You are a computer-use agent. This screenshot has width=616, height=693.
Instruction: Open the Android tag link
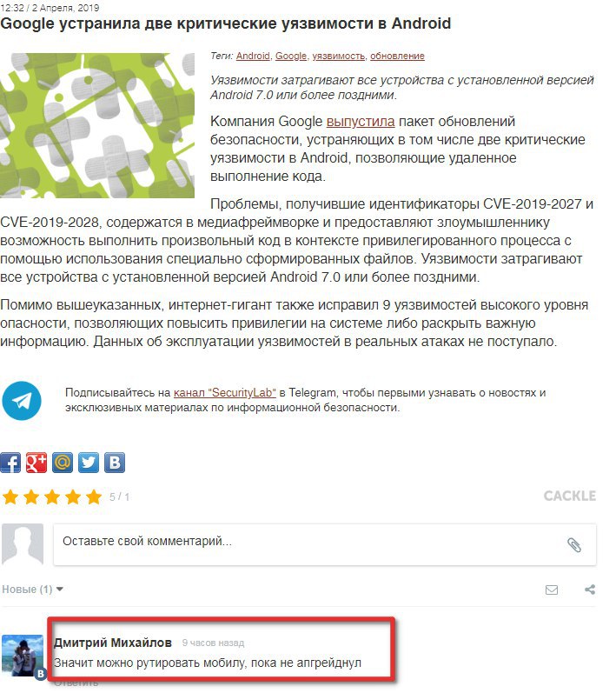253,56
